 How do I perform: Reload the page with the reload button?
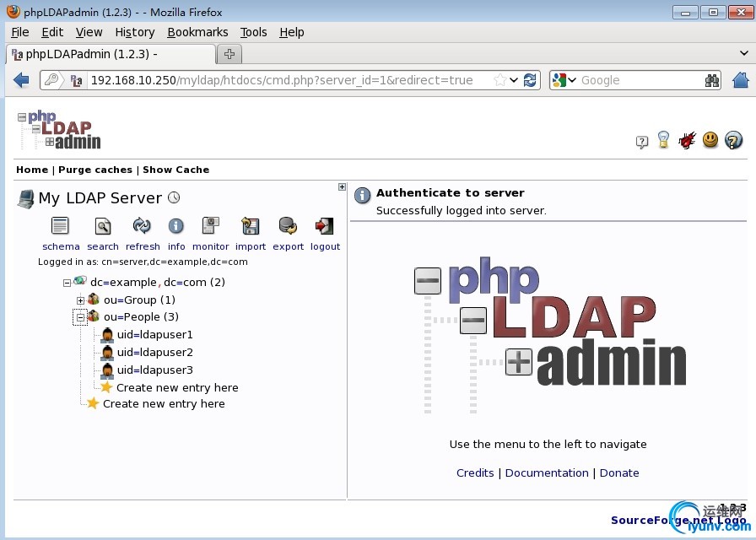530,80
